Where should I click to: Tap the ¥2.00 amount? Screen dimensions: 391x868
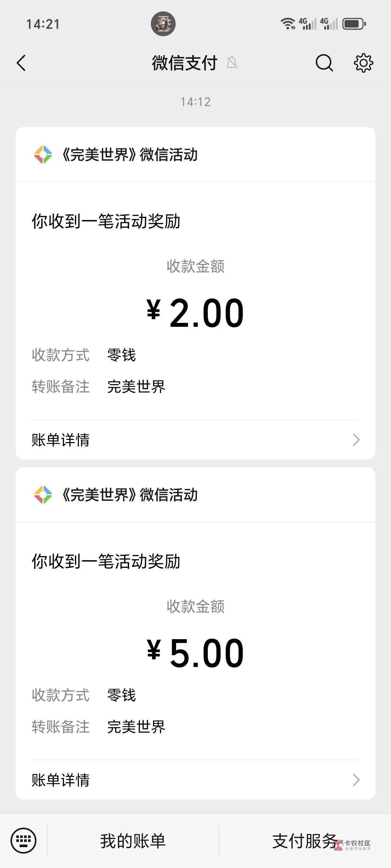click(195, 313)
